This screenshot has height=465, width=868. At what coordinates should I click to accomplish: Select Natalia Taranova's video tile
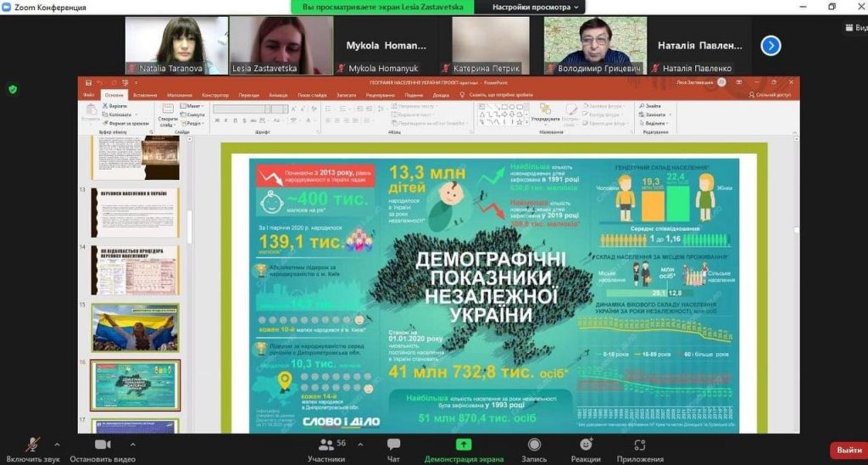click(x=176, y=46)
